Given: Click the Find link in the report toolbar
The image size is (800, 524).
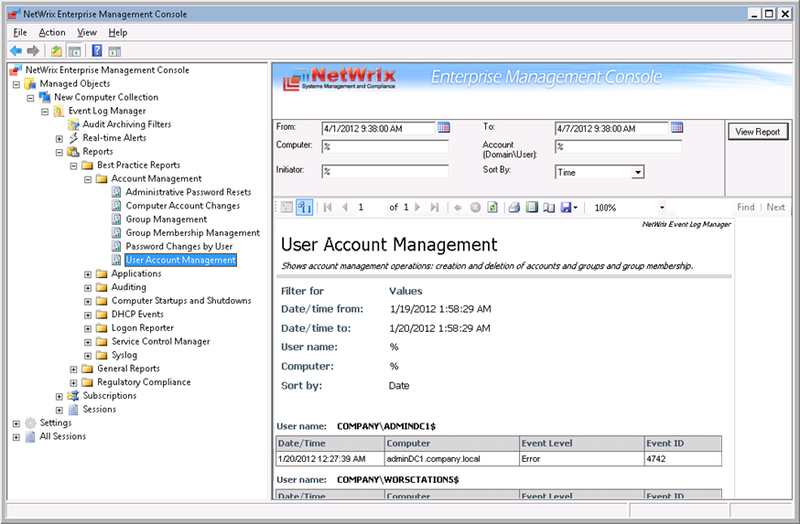Looking at the screenshot, I should point(745,207).
